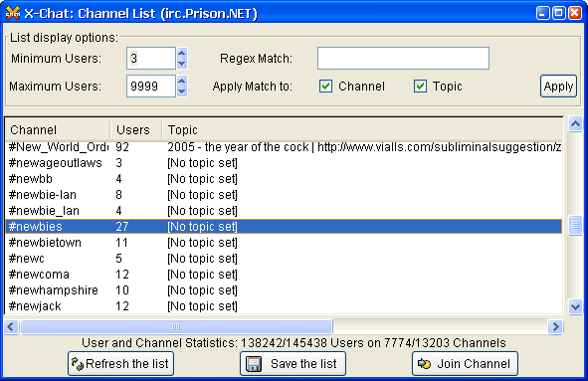Maximize the Channel List window
Image resolution: width=588 pixels, height=381 pixels.
[559, 13]
